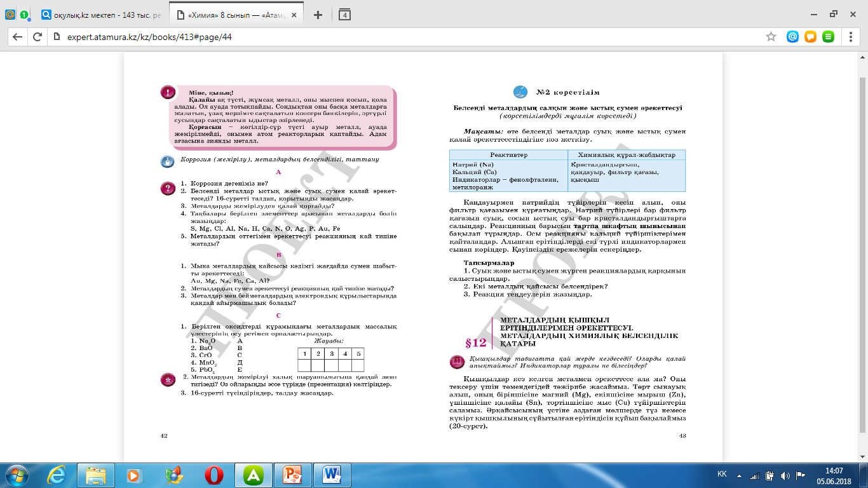Click the red exclamation icon beside Міне, қызық!

[168, 93]
